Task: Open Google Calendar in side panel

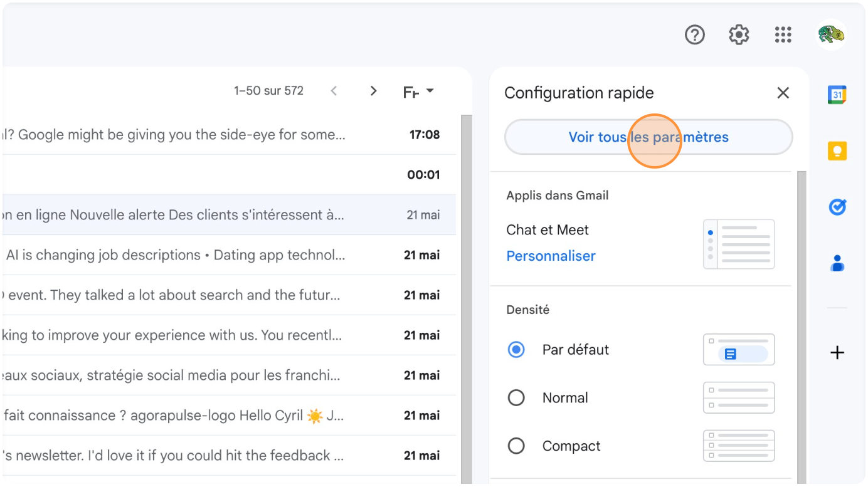Action: coord(837,95)
